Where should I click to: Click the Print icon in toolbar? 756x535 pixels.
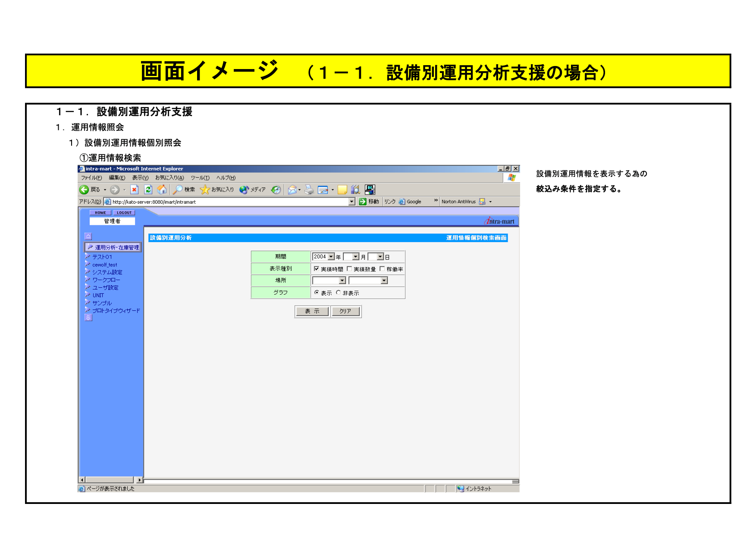[x=309, y=190]
